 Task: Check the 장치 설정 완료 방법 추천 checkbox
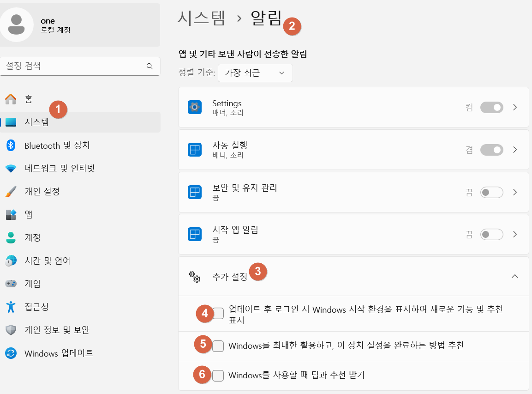218,346
